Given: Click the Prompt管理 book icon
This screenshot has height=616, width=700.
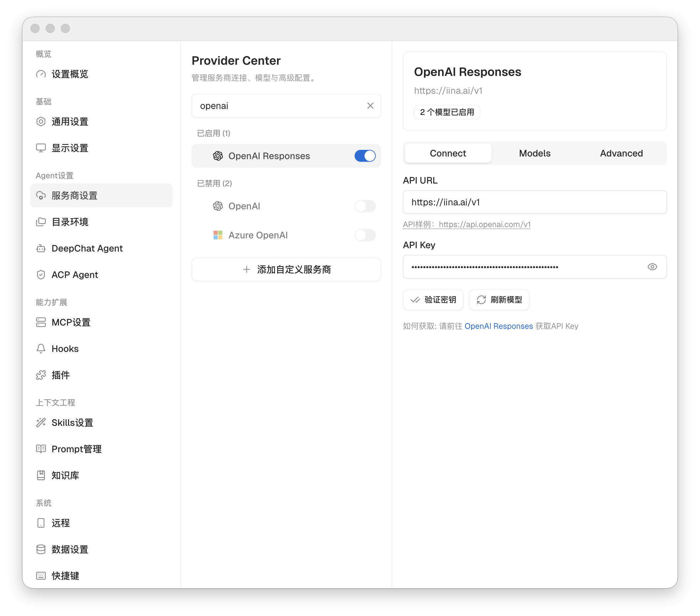Looking at the screenshot, I should coord(41,449).
